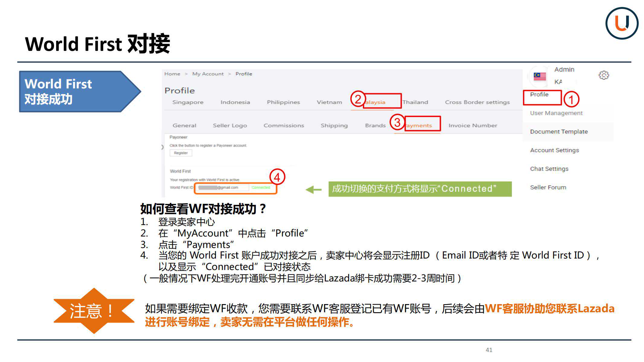The height and width of the screenshot is (362, 644).
Task: Click the Payoneer Register button
Action: [181, 153]
